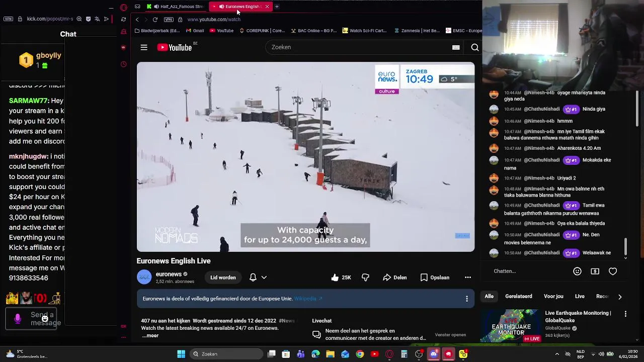This screenshot has height=362, width=644.
Task: Toggle the notification bell for euronews
Action: [x=253, y=278]
